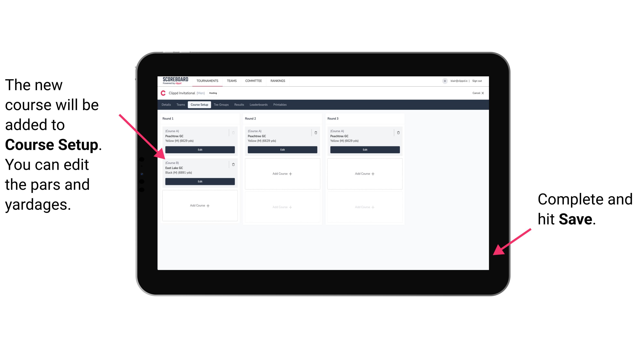
Task: Click Edit button for Peachtree GC Round 1
Action: coord(200,150)
